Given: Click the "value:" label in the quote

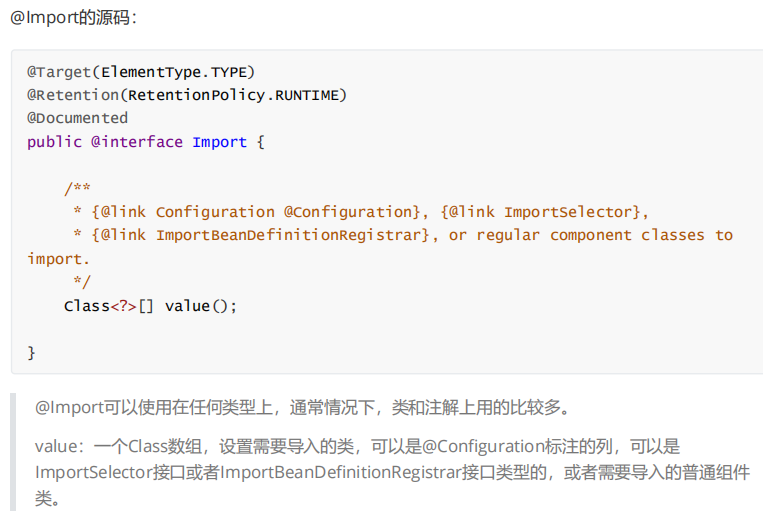Looking at the screenshot, I should (x=56, y=446).
